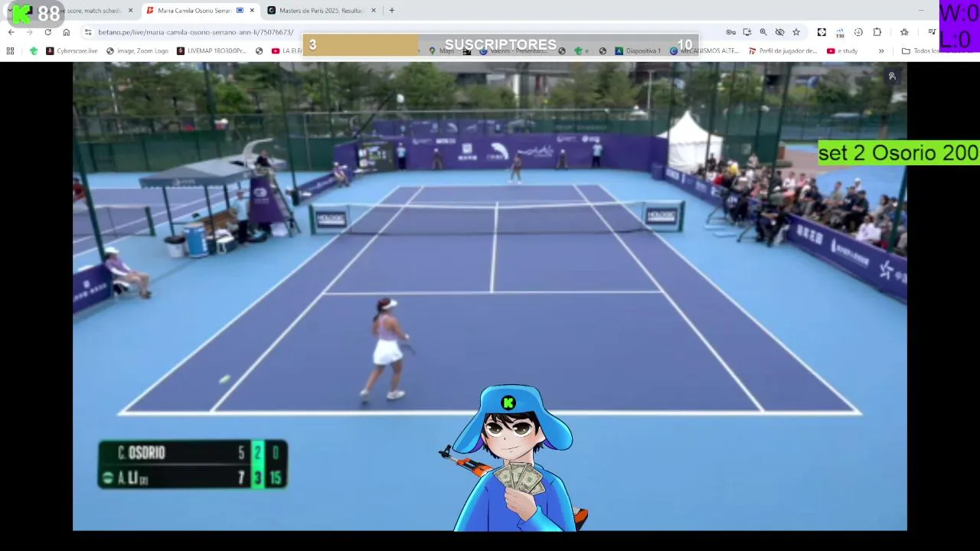This screenshot has height=551, width=980.
Task: Click the C. OSORIO name in scoreboard
Action: click(141, 452)
